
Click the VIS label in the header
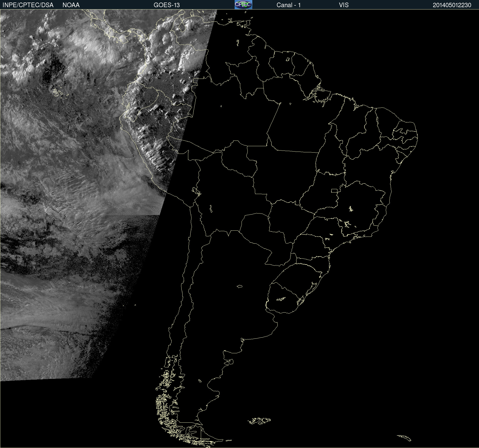click(344, 5)
